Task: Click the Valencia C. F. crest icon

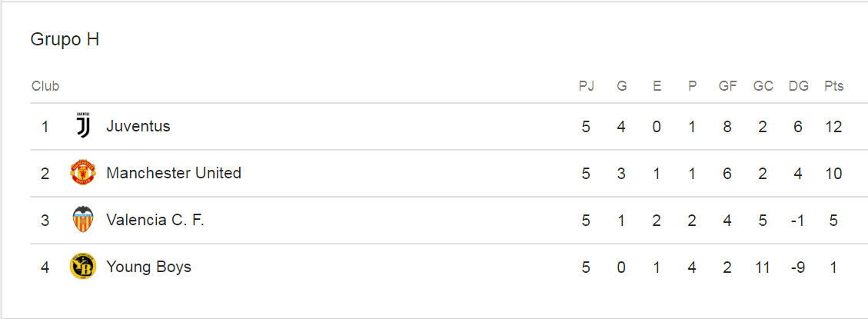Action: coord(82,220)
